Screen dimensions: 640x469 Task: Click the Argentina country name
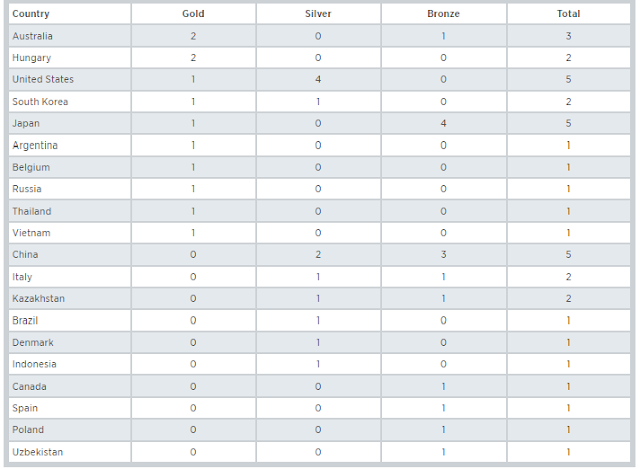[x=34, y=146]
